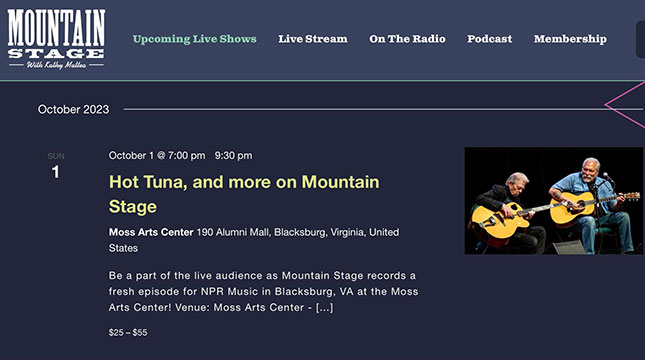Click the pink triangle graphic at right edge

625,105
